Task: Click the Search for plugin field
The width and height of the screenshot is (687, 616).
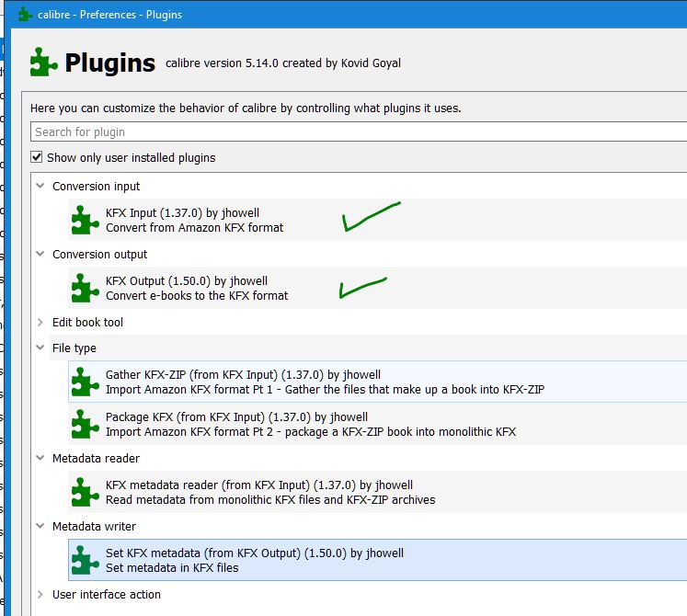Action: coord(359,131)
